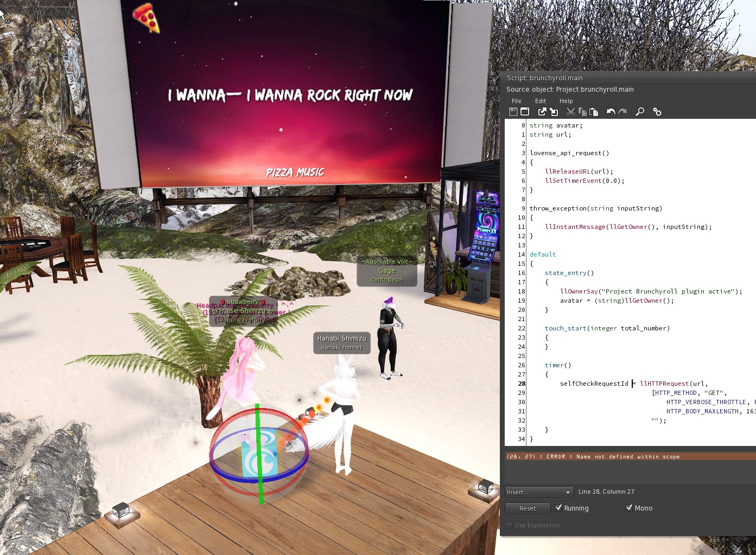Toggle the Mono compile checkbox
The height and width of the screenshot is (555, 756).
(x=629, y=508)
